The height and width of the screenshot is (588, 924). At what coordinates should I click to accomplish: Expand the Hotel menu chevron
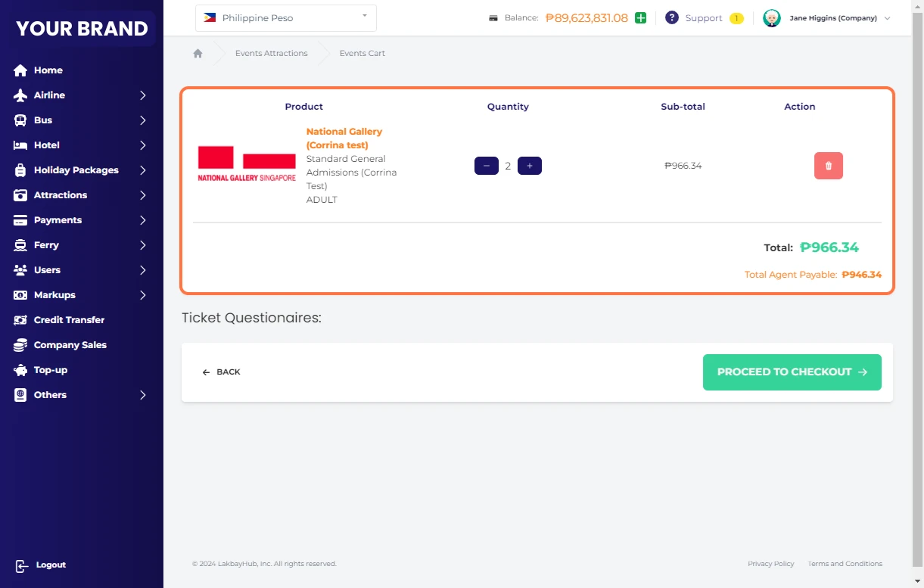[x=142, y=145]
